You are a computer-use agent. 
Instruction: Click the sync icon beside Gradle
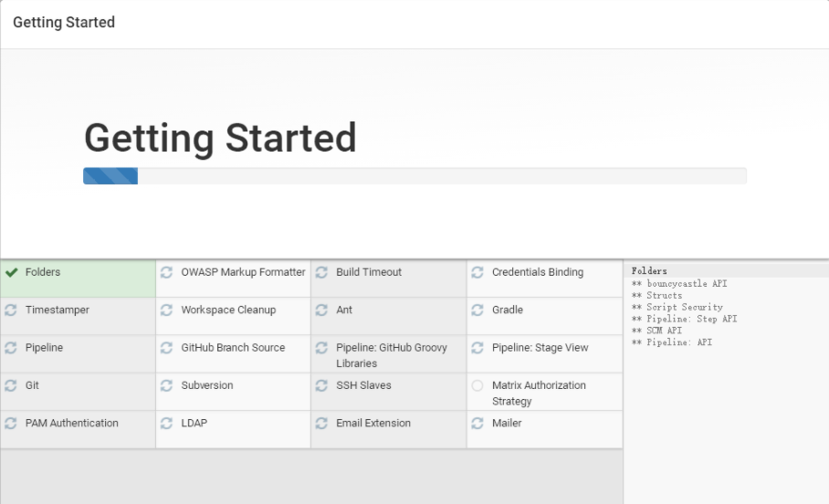[x=477, y=310]
